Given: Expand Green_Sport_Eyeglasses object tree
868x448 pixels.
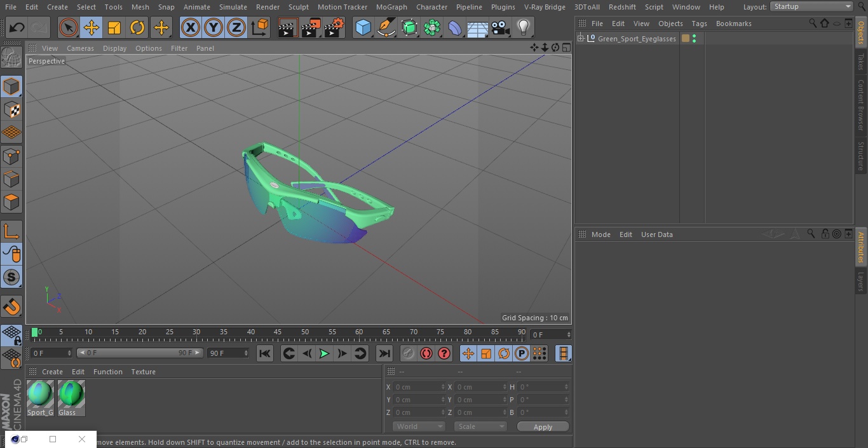Looking at the screenshot, I should pos(580,39).
